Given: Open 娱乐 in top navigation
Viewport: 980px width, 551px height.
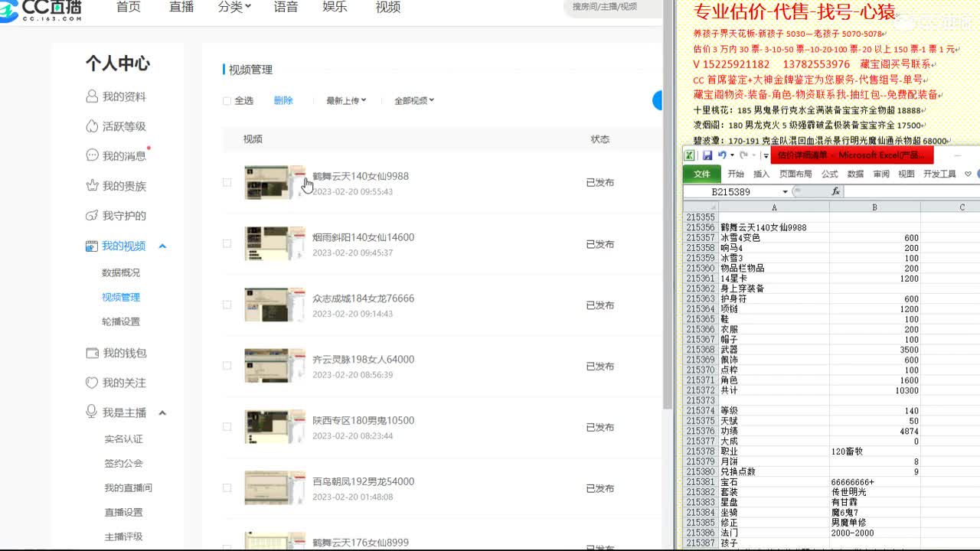Looking at the screenshot, I should coord(335,7).
